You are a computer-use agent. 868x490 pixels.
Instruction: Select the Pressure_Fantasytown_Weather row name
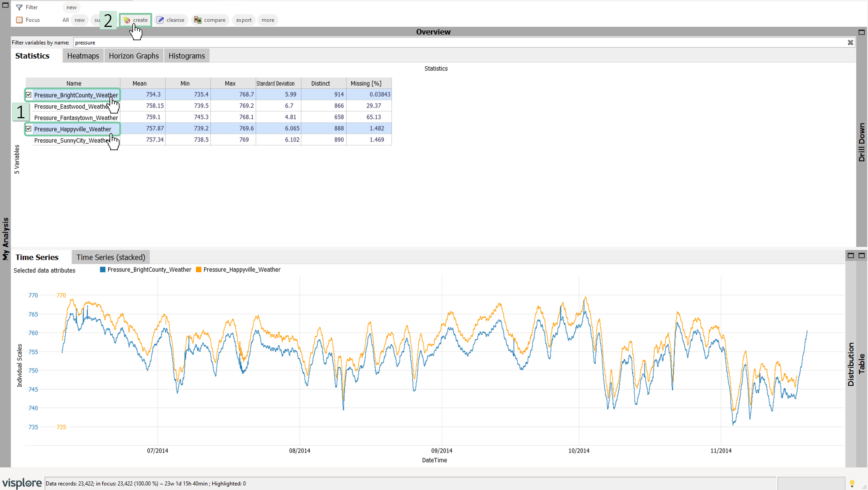pos(76,118)
